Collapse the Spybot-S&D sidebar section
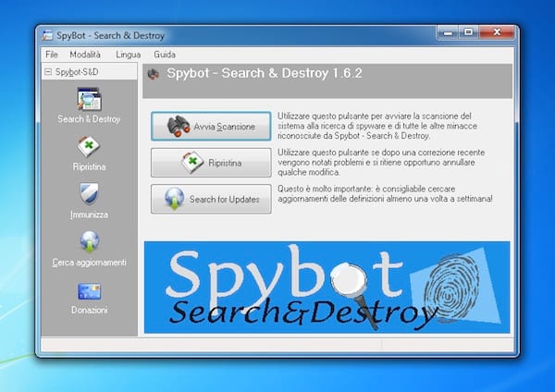This screenshot has height=392, width=555. 48,72
